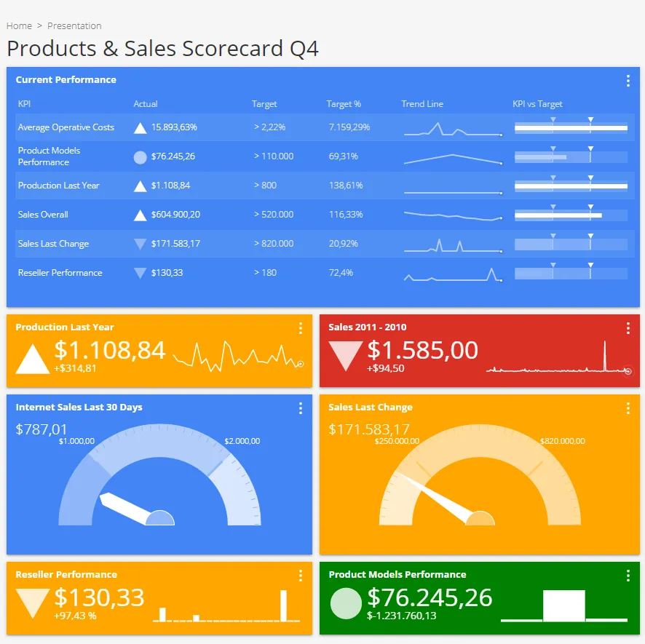
Task: Click the Trend Line column header
Action: pos(422,103)
